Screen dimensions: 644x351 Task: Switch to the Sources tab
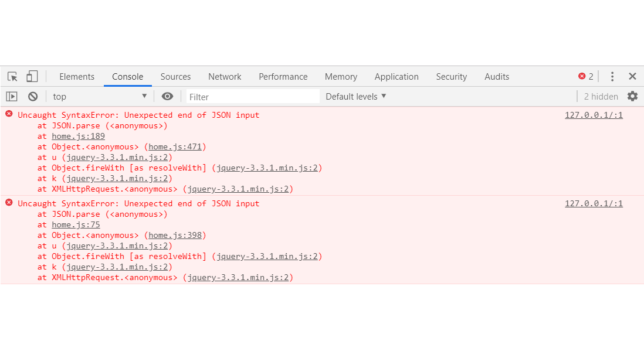[x=175, y=77]
